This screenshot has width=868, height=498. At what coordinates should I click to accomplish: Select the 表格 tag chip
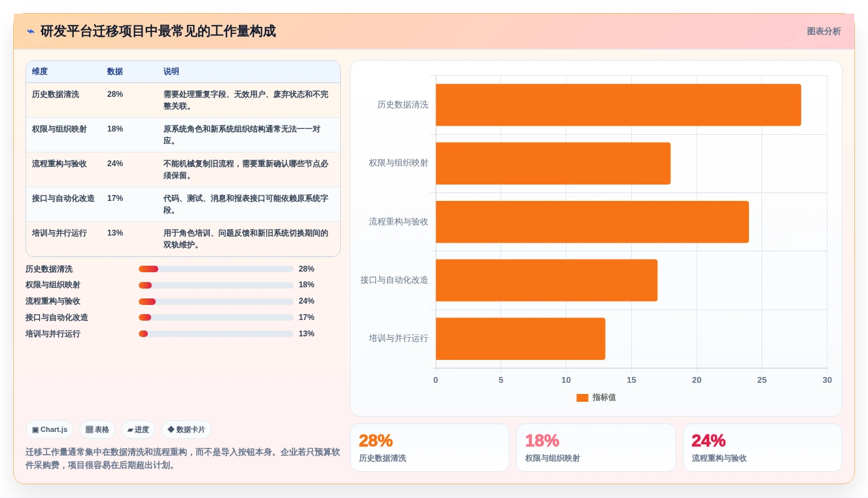tap(97, 430)
